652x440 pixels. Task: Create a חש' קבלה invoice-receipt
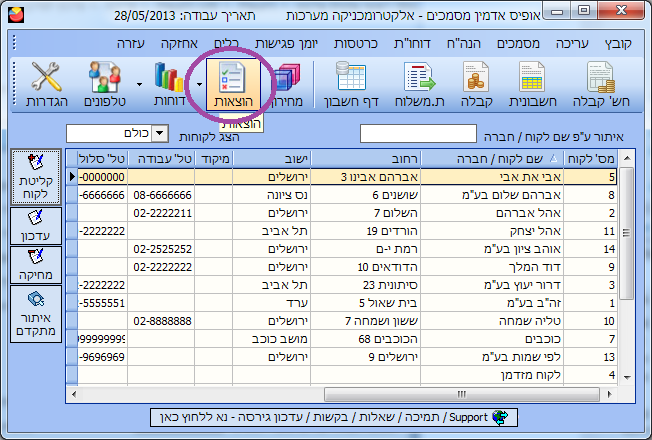pyautogui.click(x=601, y=84)
